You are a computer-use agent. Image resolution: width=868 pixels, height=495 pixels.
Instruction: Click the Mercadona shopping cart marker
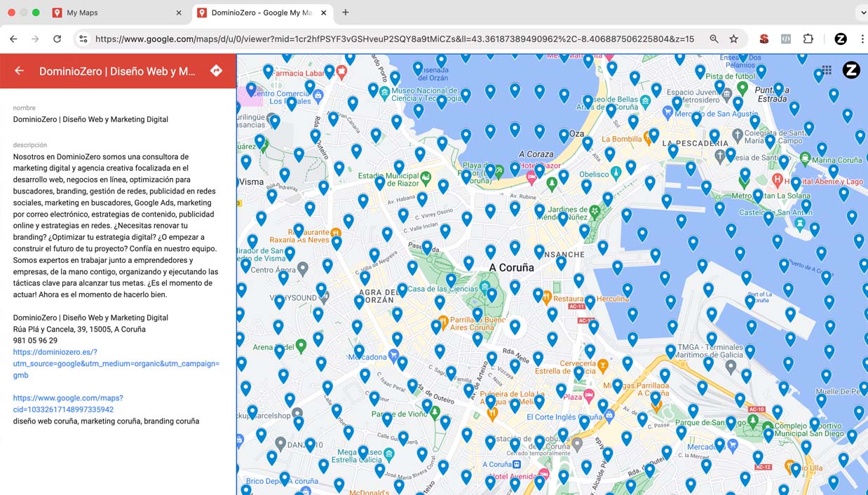[x=394, y=357]
